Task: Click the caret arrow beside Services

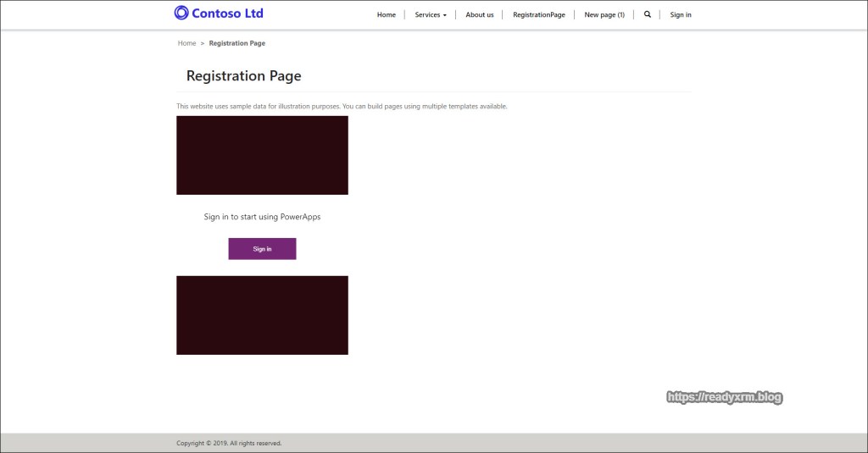Action: pyautogui.click(x=445, y=15)
